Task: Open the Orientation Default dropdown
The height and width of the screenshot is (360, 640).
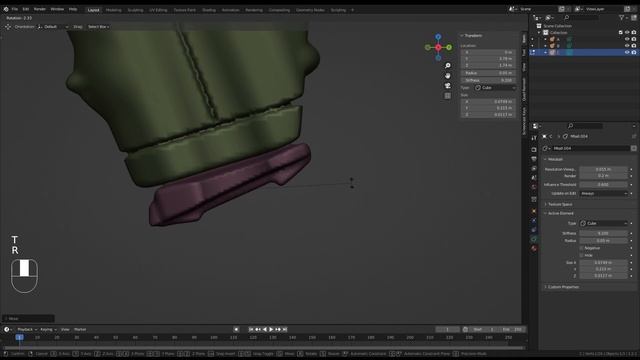Action: [53, 27]
